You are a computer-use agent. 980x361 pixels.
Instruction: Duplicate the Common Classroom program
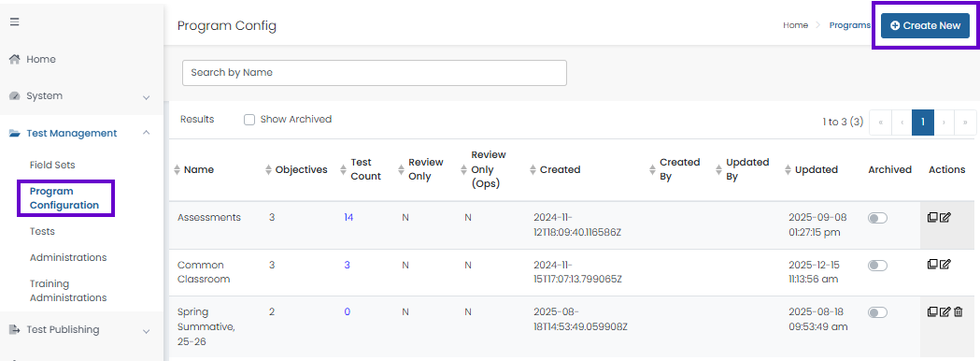[x=932, y=264]
